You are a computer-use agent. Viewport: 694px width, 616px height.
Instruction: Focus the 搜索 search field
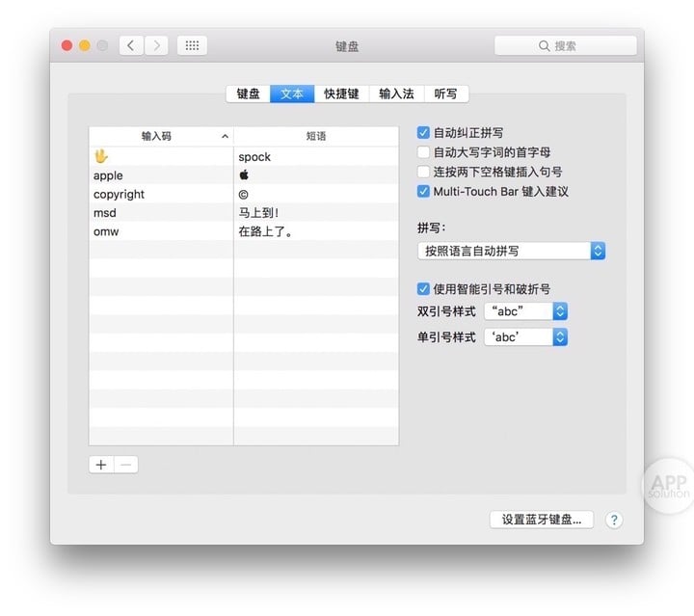pos(566,46)
